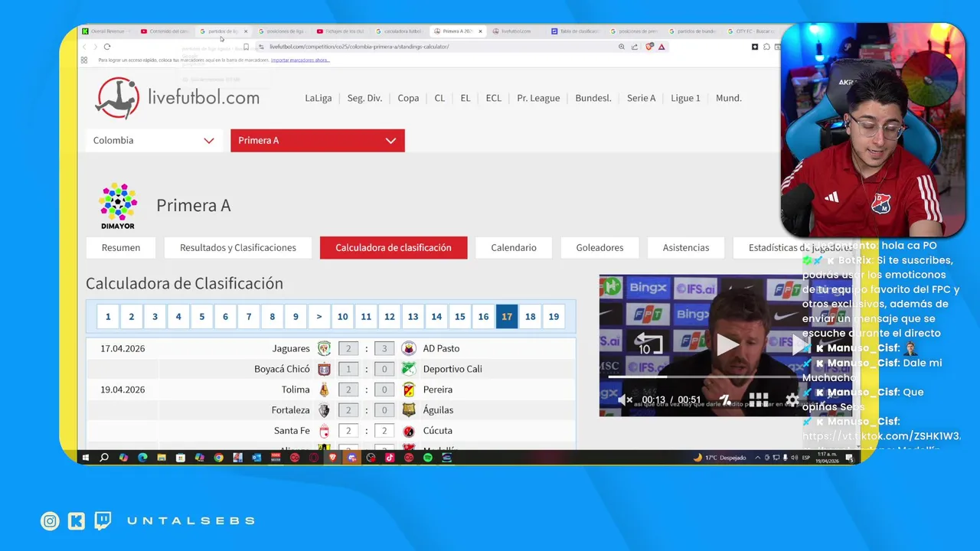
Task: Open LaLiga in top navigation
Action: [318, 98]
